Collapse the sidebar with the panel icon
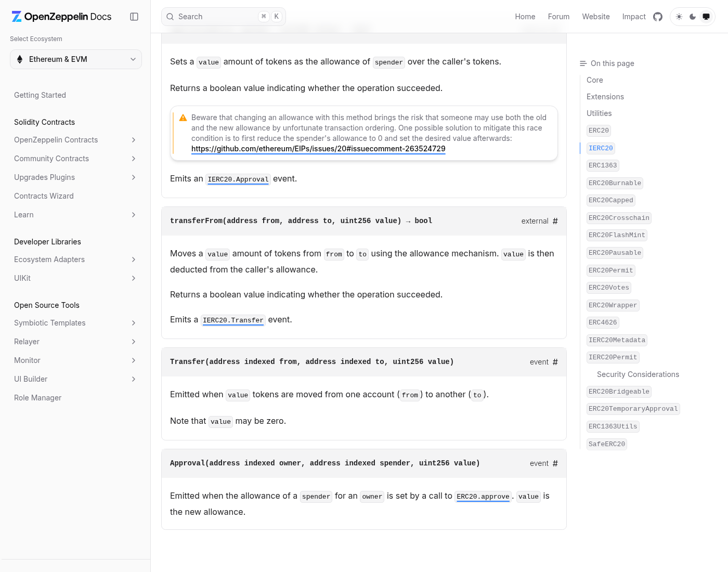This screenshot has height=572, width=728. coord(134,17)
